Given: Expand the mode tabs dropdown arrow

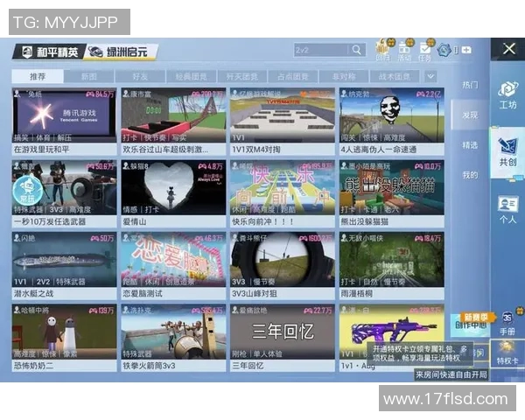Looking at the screenshot, I should (x=430, y=76).
